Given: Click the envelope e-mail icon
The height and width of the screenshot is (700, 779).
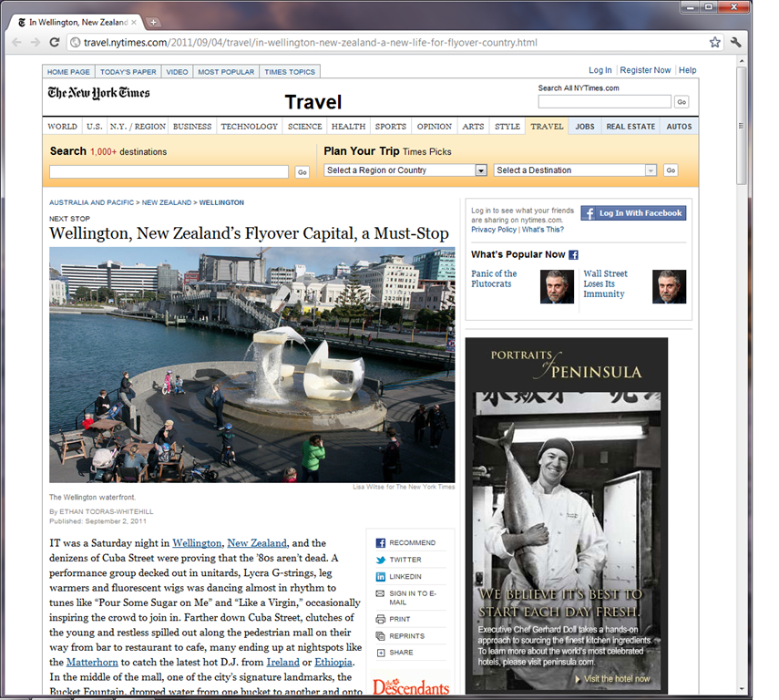Looking at the screenshot, I should click(381, 593).
